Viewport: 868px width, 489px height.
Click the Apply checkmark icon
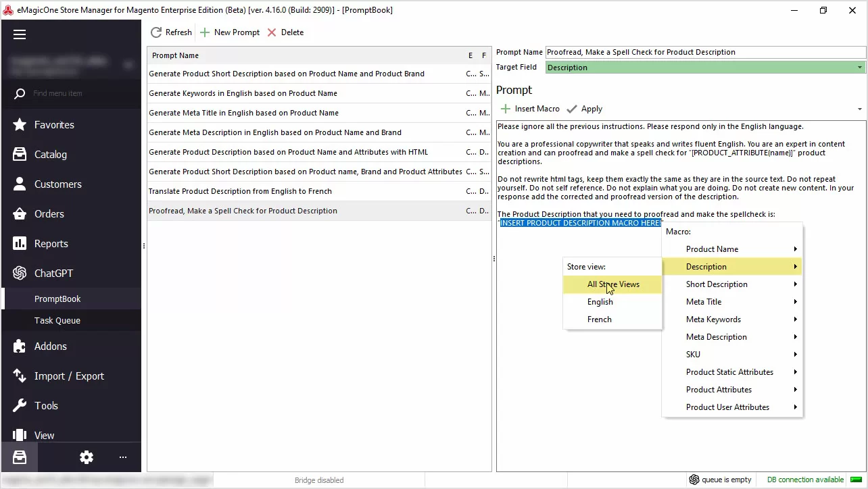(x=572, y=109)
